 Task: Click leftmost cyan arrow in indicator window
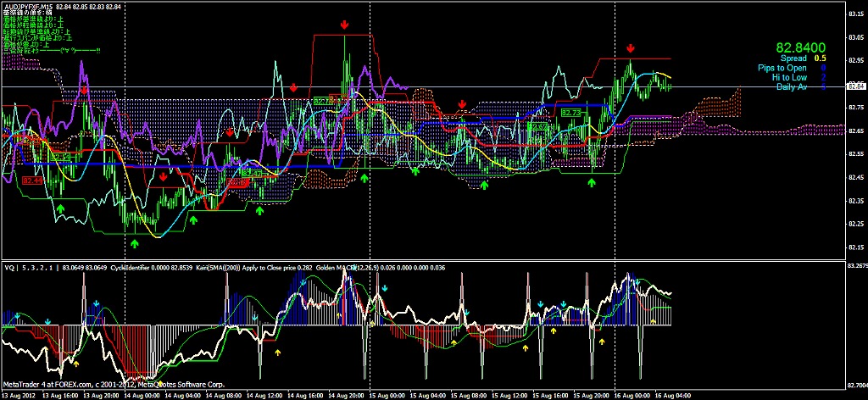click(x=47, y=323)
